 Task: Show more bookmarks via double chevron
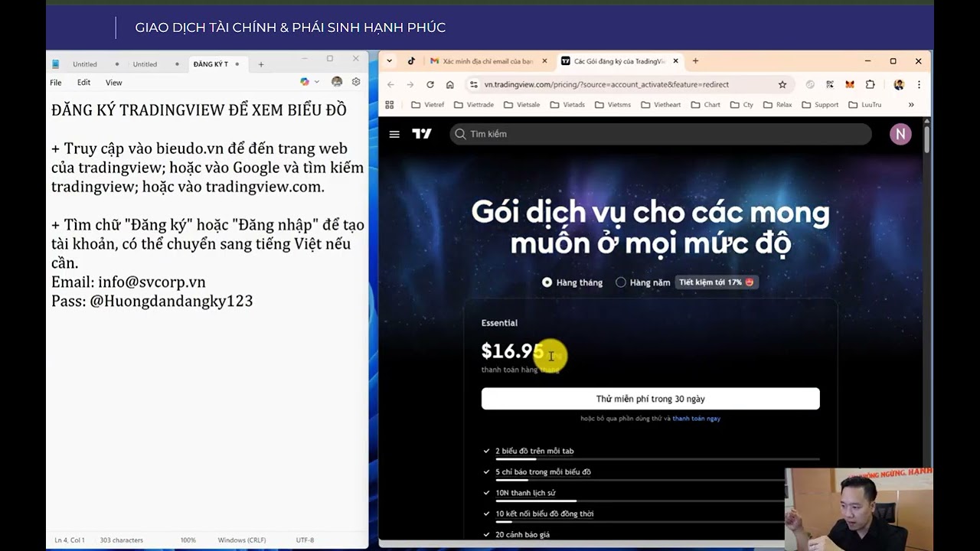(x=911, y=105)
